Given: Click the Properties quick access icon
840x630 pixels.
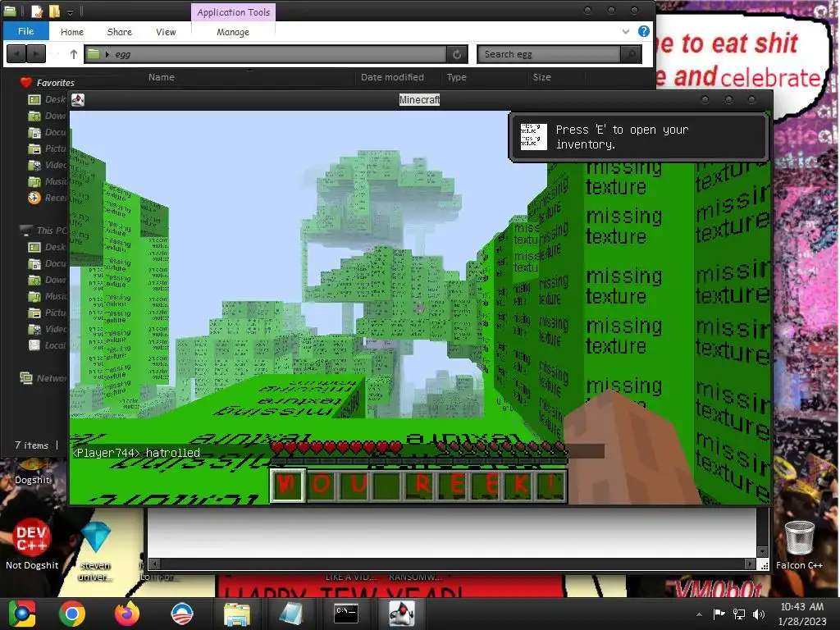Looking at the screenshot, I should (37, 11).
